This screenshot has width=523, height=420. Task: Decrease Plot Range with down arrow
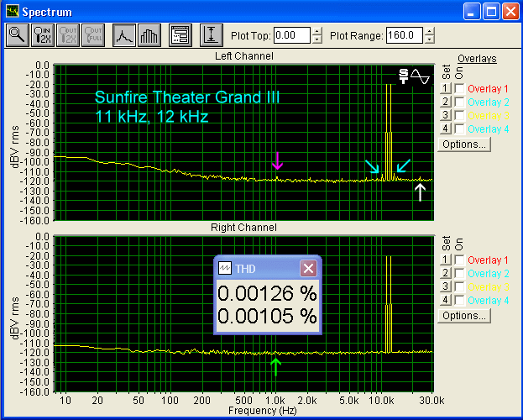(430, 39)
